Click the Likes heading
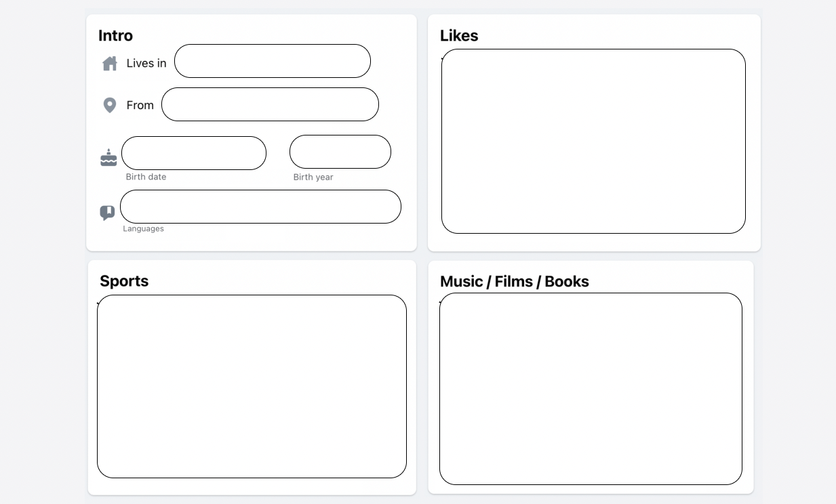836x504 pixels. (459, 35)
